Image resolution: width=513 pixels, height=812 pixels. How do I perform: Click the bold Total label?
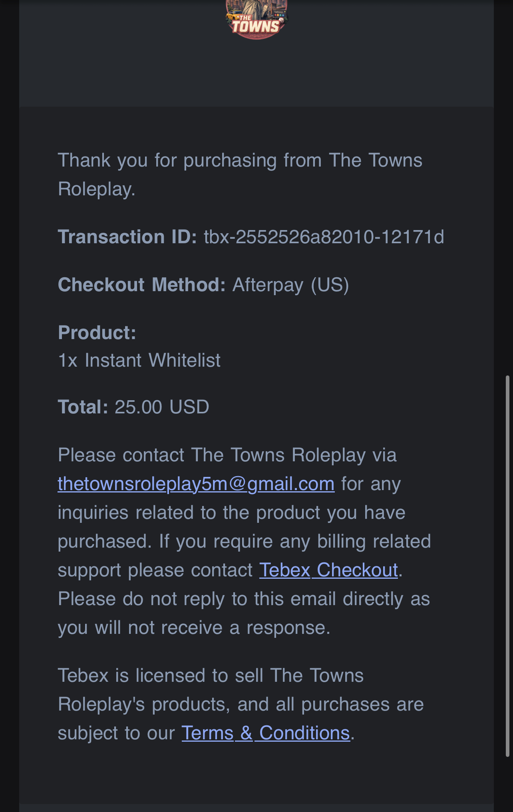coord(83,407)
